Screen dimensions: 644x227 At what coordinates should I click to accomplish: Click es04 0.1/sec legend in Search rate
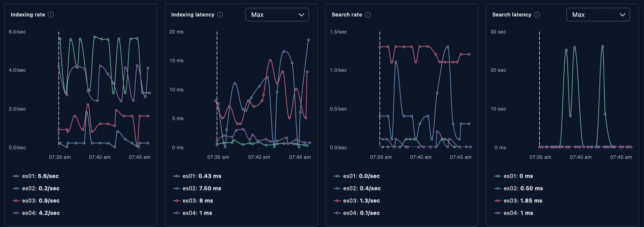pyautogui.click(x=357, y=213)
